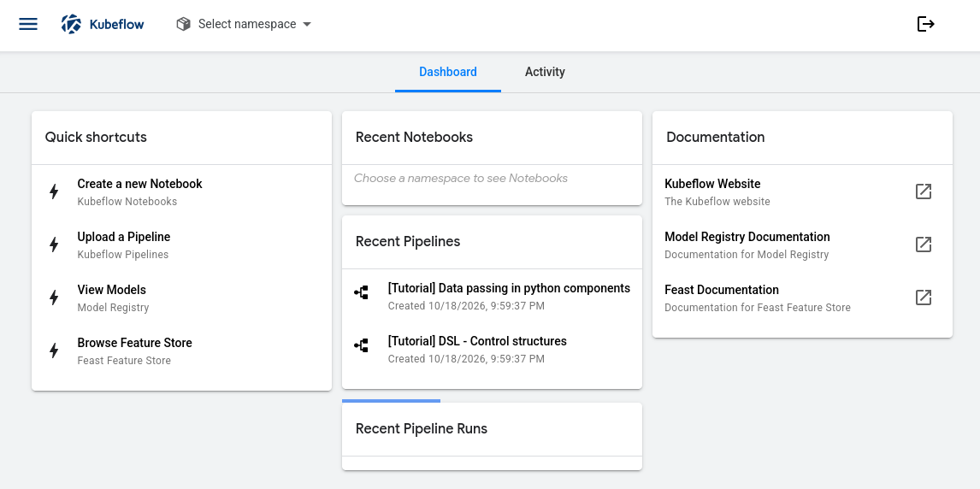
Task: Click 'Model Registry' subtitle under View Models
Action: point(113,307)
